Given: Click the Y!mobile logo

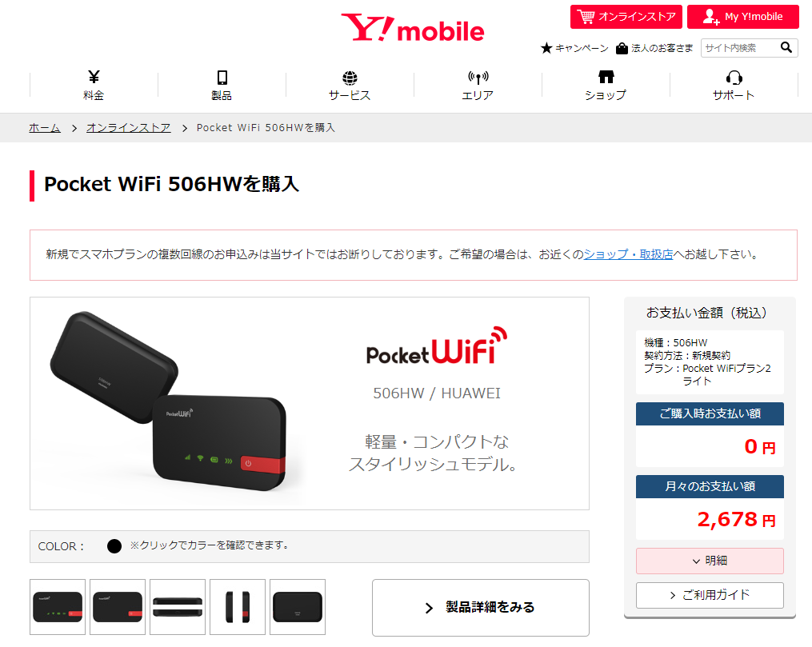Looking at the screenshot, I should point(412,28).
